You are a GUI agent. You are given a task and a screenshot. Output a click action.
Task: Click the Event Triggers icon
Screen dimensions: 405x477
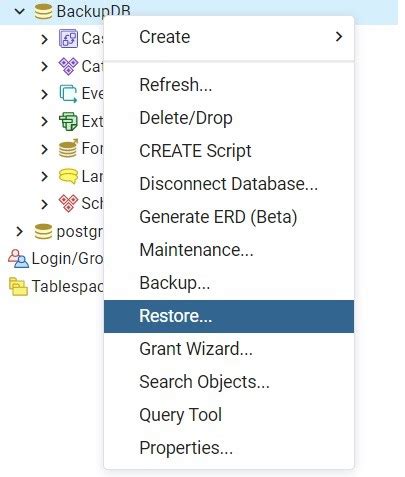coord(68,94)
